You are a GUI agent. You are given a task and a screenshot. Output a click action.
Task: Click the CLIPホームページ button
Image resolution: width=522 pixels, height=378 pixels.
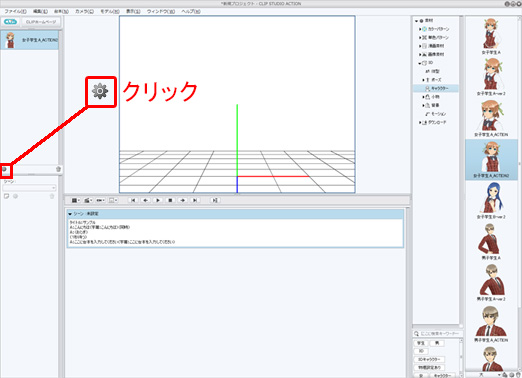tap(41, 22)
